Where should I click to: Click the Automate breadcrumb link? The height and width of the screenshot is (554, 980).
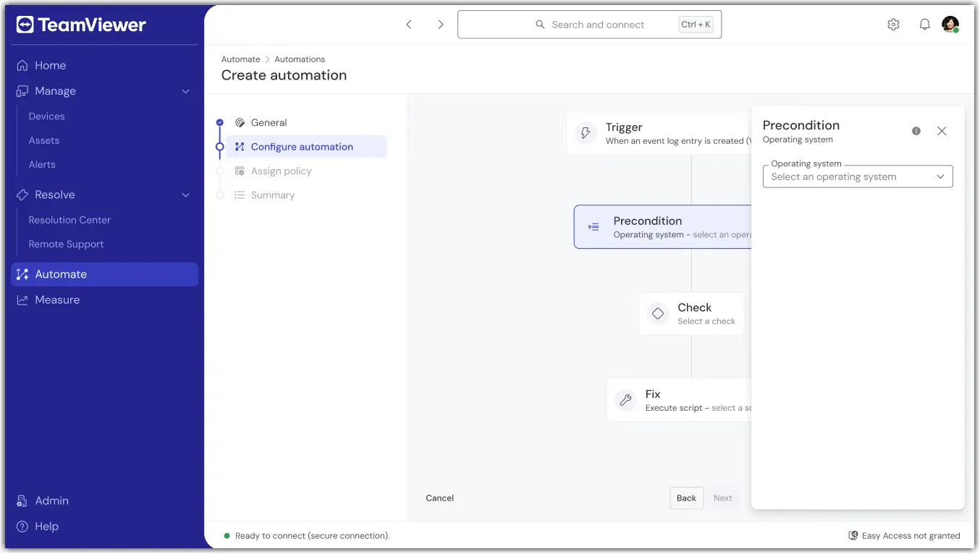(240, 59)
